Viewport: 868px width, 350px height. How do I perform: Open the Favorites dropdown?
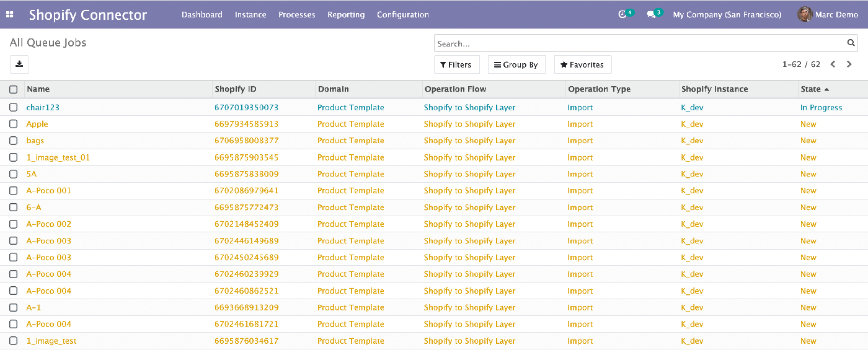pos(582,64)
